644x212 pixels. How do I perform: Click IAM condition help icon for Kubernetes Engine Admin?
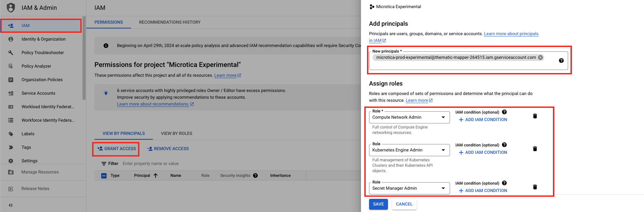coord(504,145)
